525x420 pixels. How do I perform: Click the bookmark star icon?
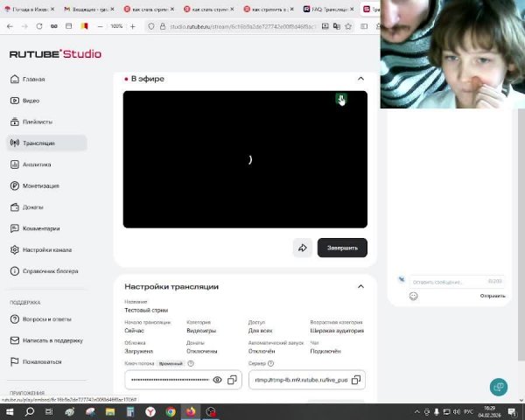(x=348, y=26)
